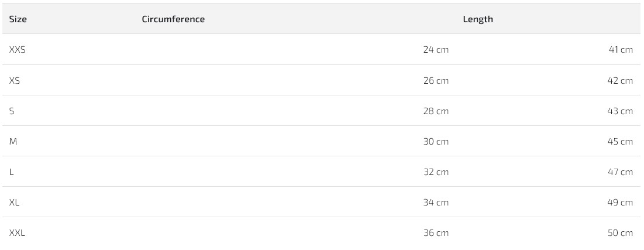Click the 45 cm length value
The height and width of the screenshot is (250, 644).
620,141
